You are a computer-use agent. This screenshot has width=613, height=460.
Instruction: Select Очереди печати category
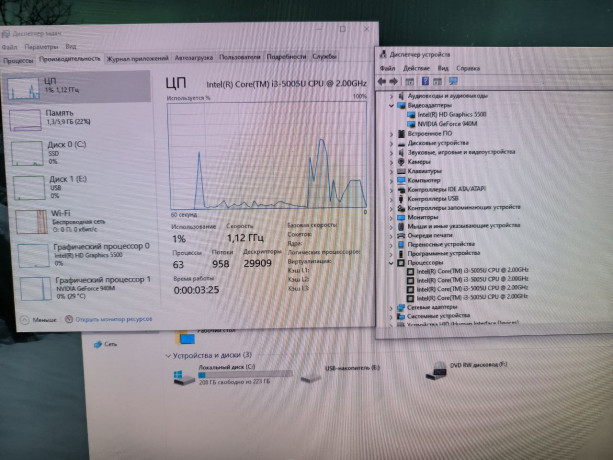tap(430, 235)
